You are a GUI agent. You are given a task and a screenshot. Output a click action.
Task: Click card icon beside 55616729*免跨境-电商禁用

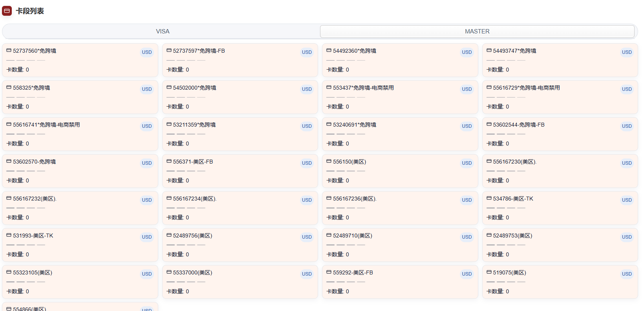(x=489, y=88)
